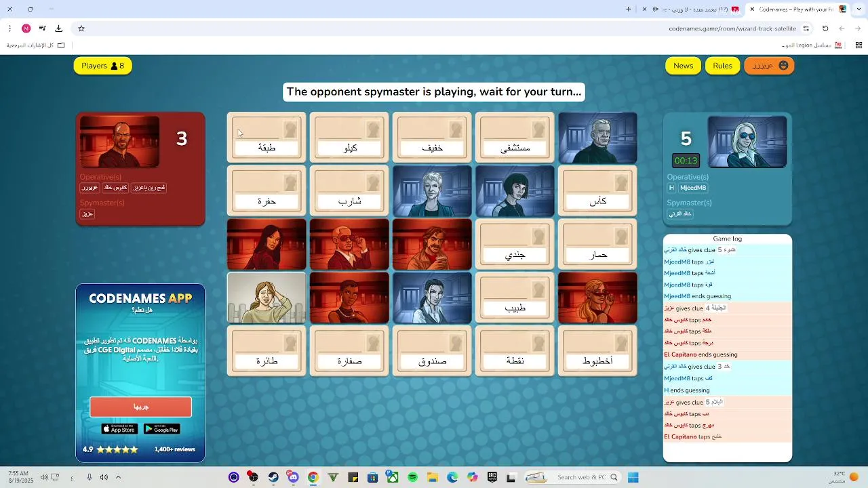Viewport: 868px width, 488px height.
Task: Tap the word card صفارة
Action: click(349, 351)
